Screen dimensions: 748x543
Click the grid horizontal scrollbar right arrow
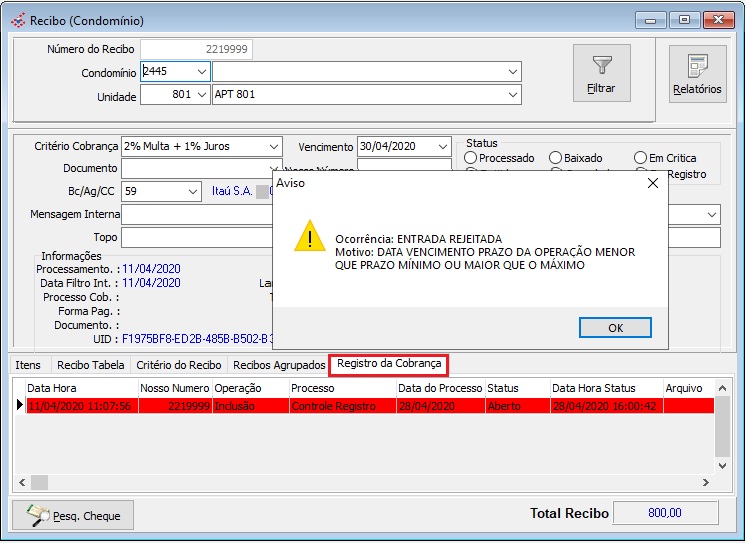coord(708,482)
